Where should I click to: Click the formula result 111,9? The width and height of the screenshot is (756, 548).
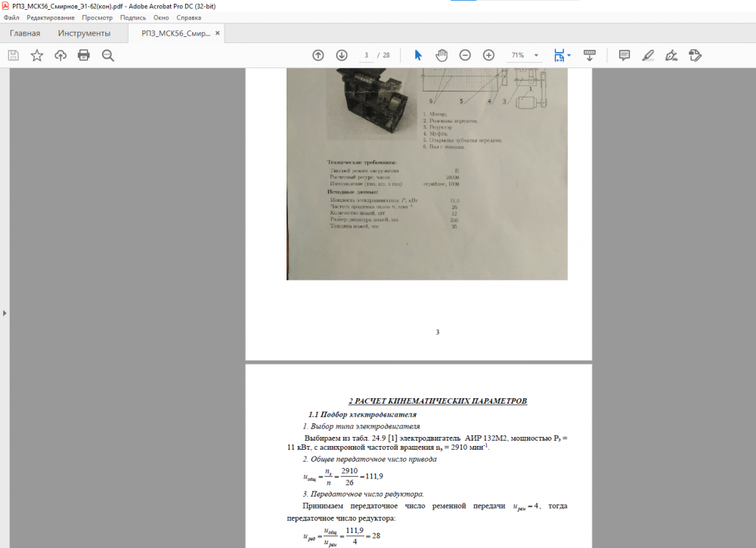(x=374, y=477)
